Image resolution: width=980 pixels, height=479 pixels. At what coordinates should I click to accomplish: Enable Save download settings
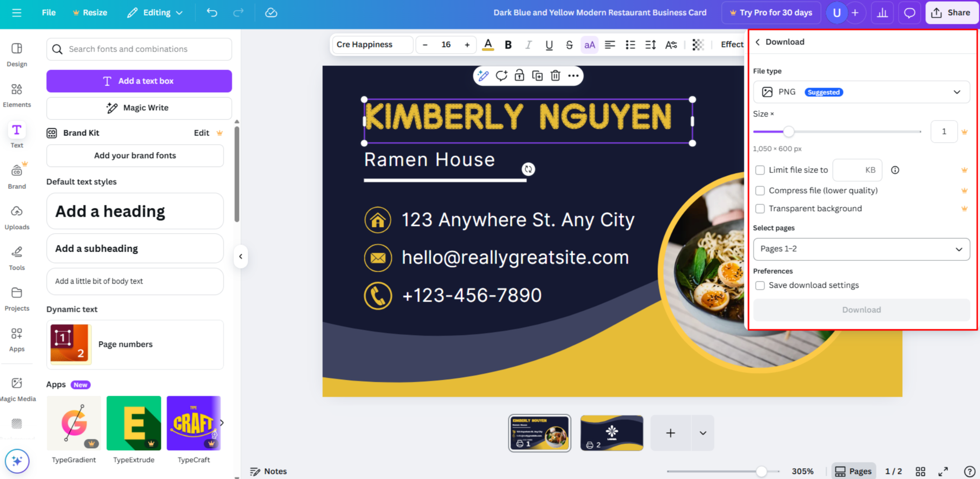pos(760,285)
